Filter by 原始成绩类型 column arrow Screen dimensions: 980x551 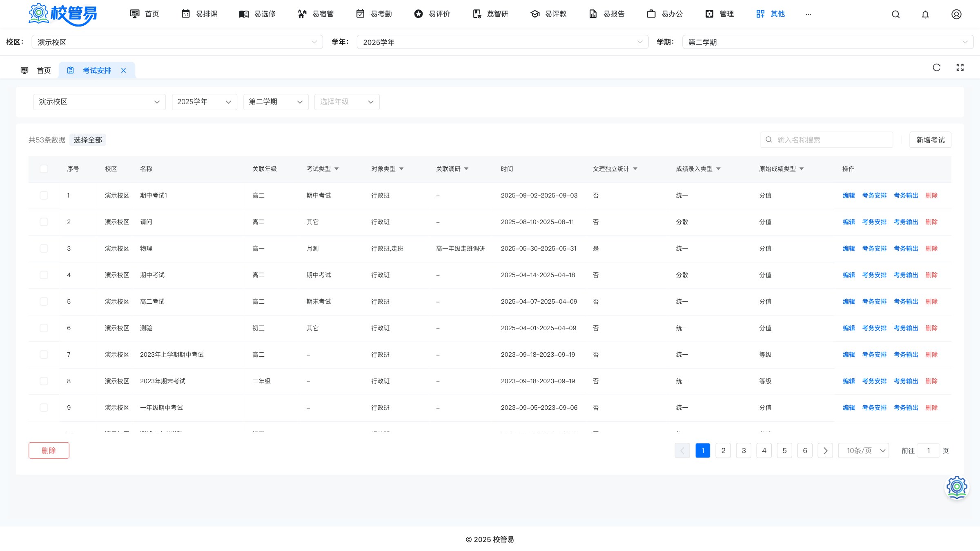pos(802,169)
